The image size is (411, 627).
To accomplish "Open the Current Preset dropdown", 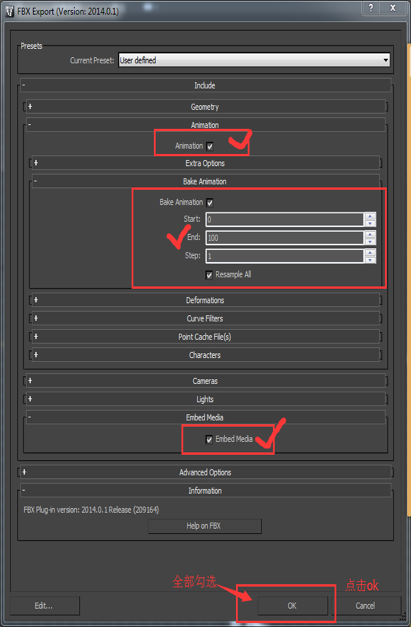I will pos(254,60).
